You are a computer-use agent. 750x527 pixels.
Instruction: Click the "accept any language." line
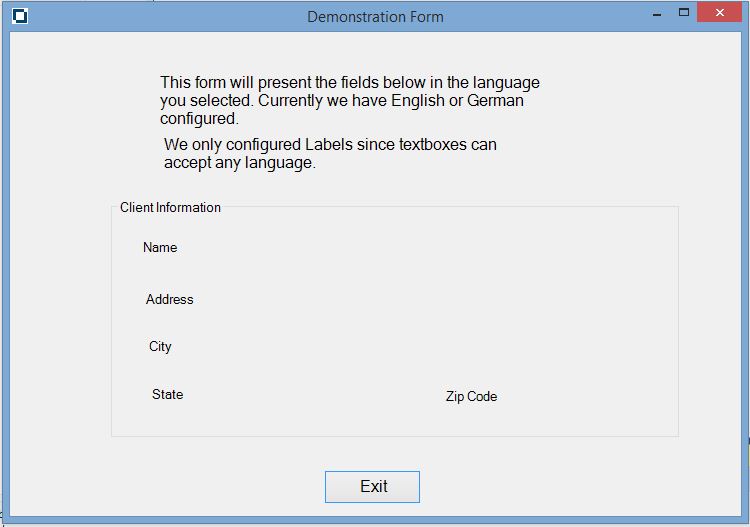[x=240, y=163]
